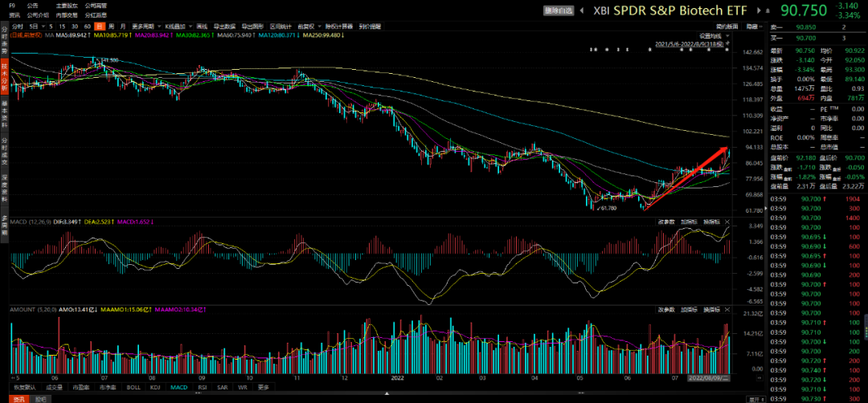Viewport: 868px width, 403px height.
Task: Open the 分时成交 side tab
Action: point(5,150)
